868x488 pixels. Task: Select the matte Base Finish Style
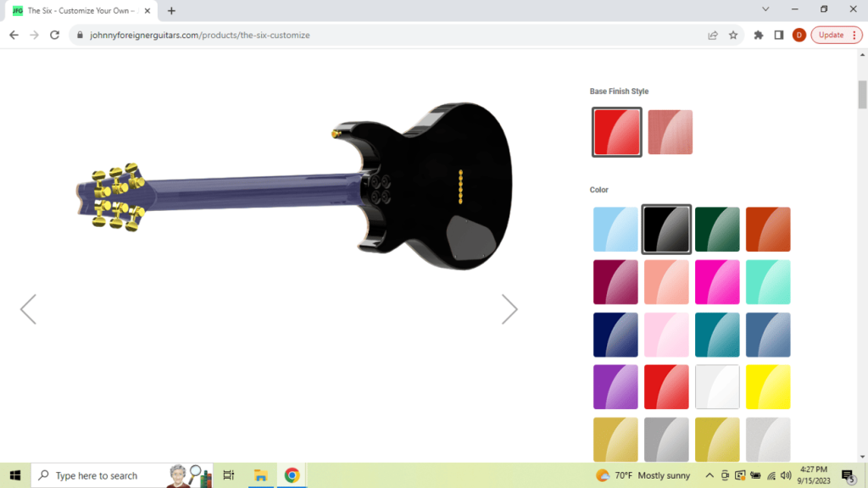pyautogui.click(x=670, y=132)
